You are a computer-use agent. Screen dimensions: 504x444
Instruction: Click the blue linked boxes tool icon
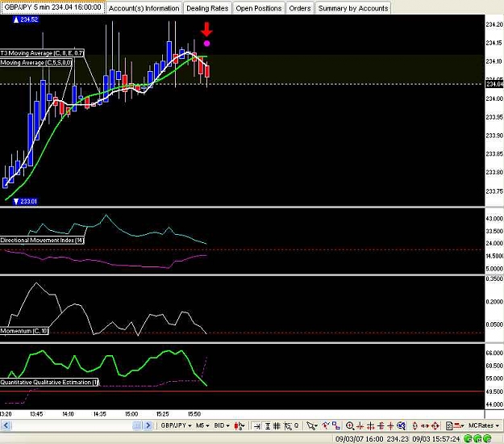pyautogui.click(x=336, y=425)
